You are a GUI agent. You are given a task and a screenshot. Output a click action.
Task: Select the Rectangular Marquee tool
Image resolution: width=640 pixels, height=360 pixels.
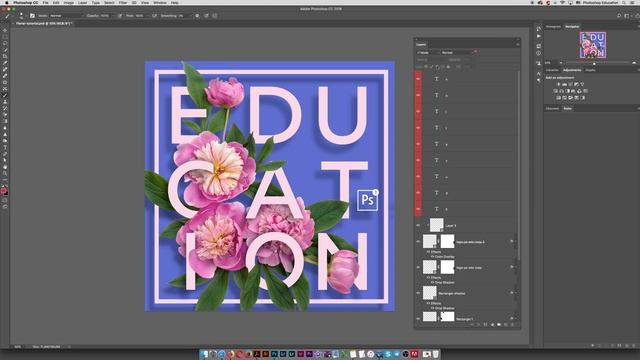5,36
